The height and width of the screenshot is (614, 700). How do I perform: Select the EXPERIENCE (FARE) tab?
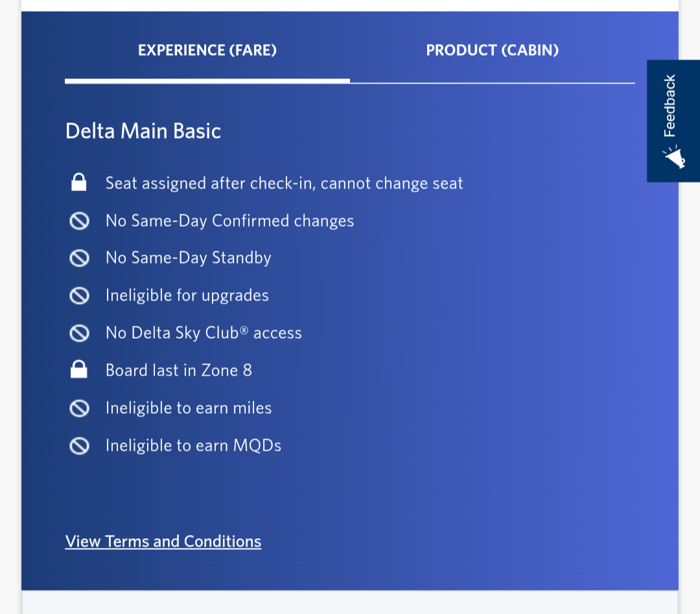207,51
